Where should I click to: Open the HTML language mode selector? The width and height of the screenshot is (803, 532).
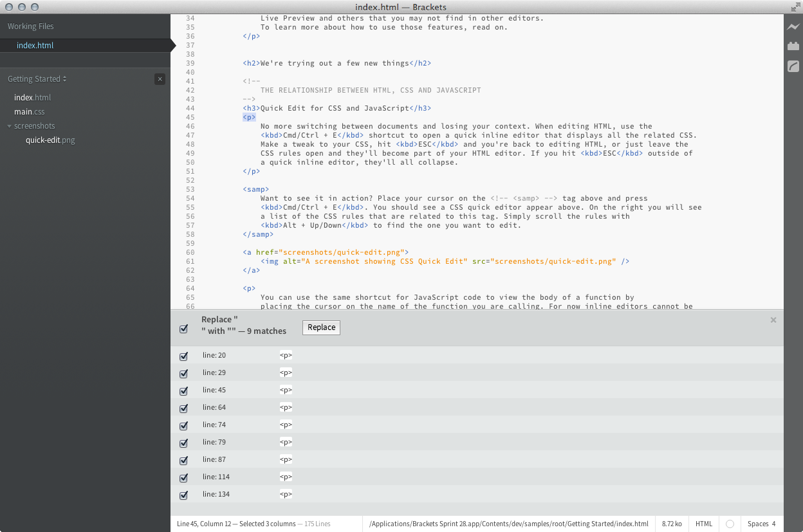pyautogui.click(x=704, y=524)
